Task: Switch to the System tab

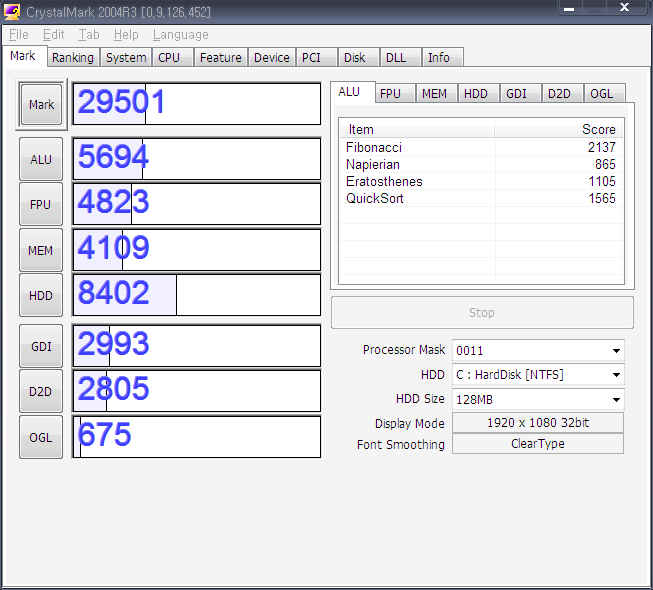Action: coord(126,57)
